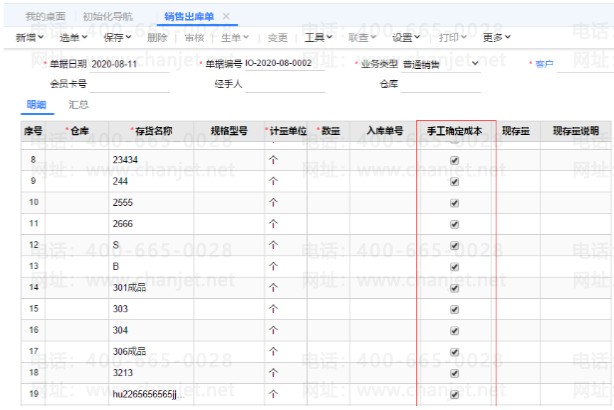The width and height of the screenshot is (614, 410).
Task: Toggle 手工确定成本 checkbox for row 10
Action: click(x=455, y=203)
